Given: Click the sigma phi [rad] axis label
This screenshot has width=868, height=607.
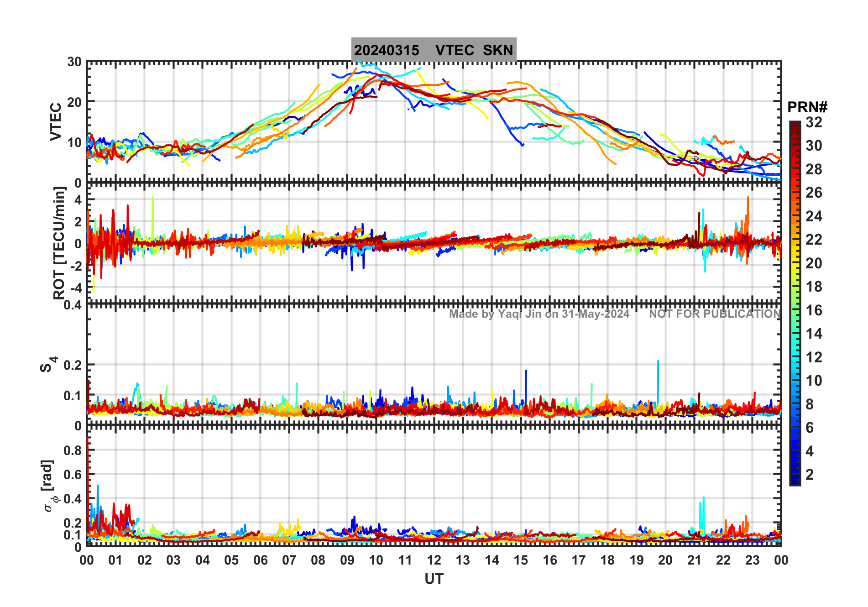Looking at the screenshot, I should [x=50, y=486].
